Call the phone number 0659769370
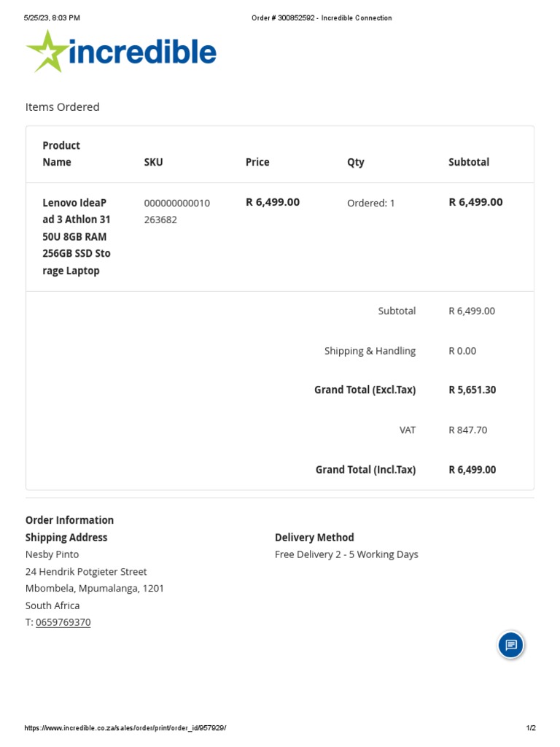 pos(63,622)
